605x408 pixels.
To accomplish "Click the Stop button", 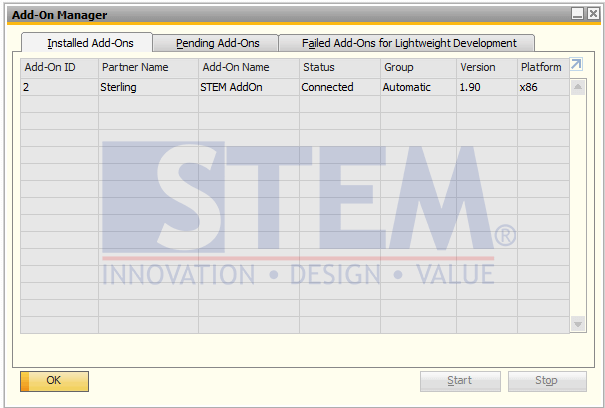I will point(547,381).
